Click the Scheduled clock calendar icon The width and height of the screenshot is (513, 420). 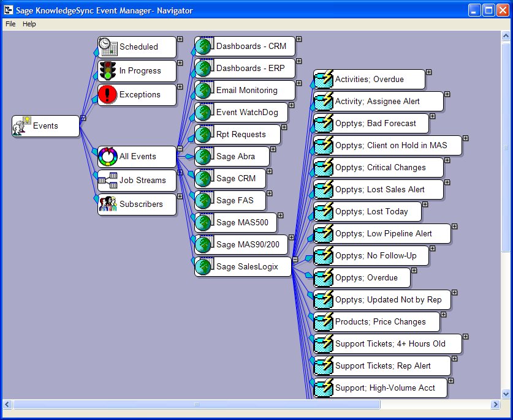click(x=108, y=47)
